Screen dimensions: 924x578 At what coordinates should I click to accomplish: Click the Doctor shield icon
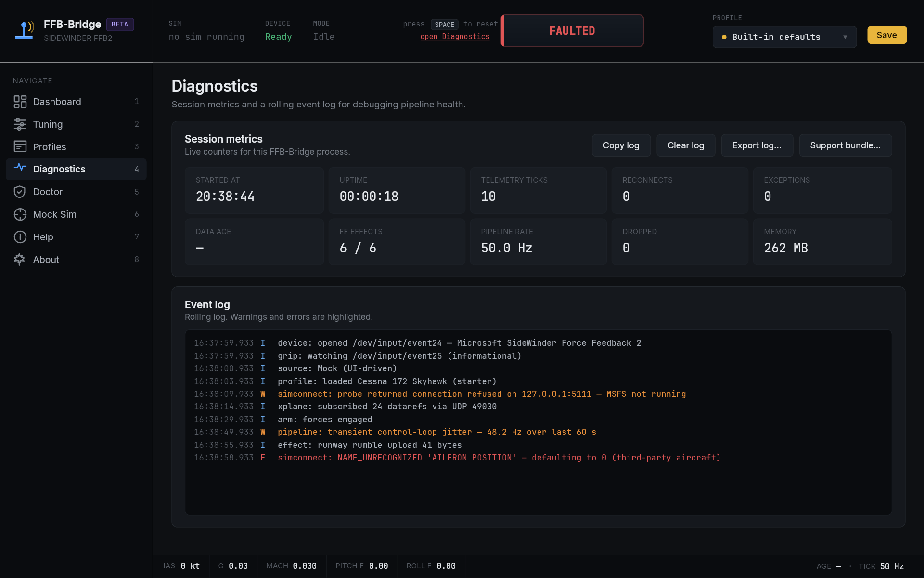click(20, 192)
